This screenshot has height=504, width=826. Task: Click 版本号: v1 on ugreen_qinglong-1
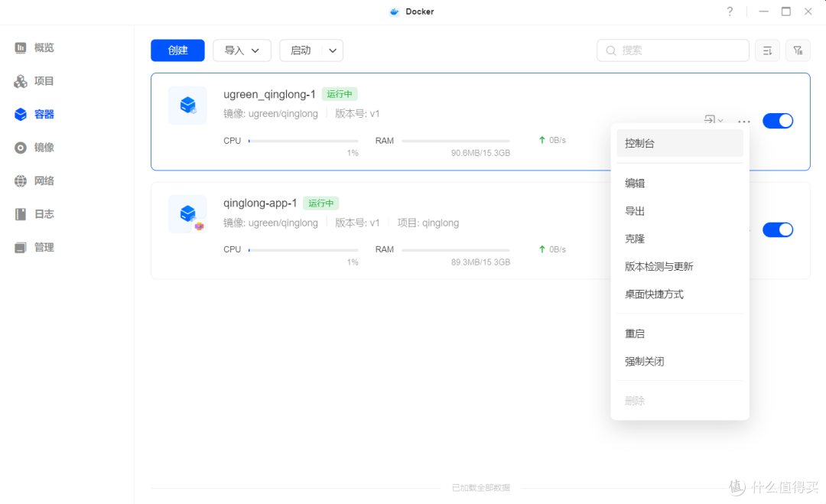click(357, 114)
